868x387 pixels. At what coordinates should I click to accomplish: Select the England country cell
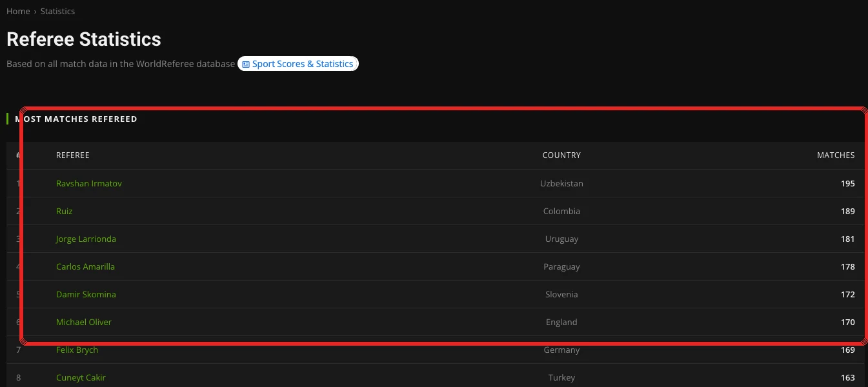561,322
